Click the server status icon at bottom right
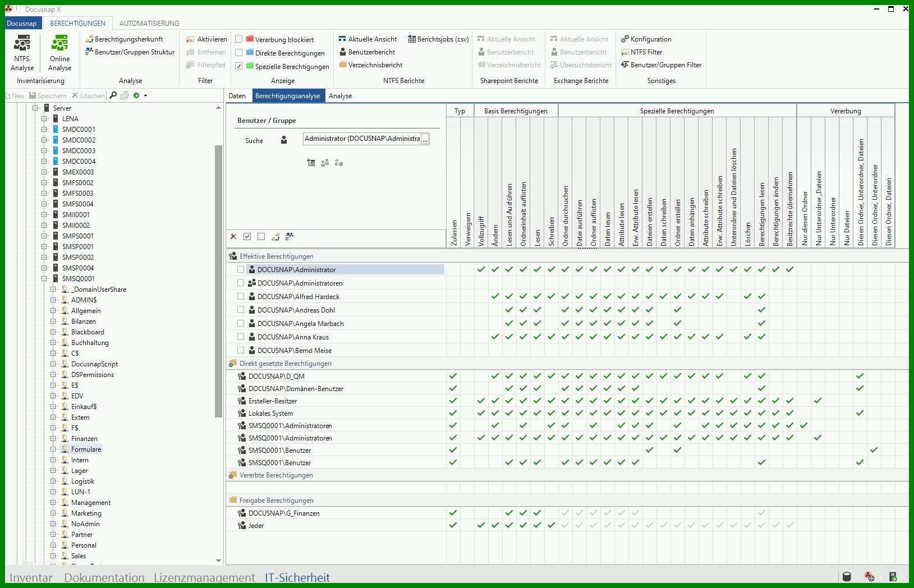This screenshot has width=914, height=588. pyautogui.click(x=893, y=577)
